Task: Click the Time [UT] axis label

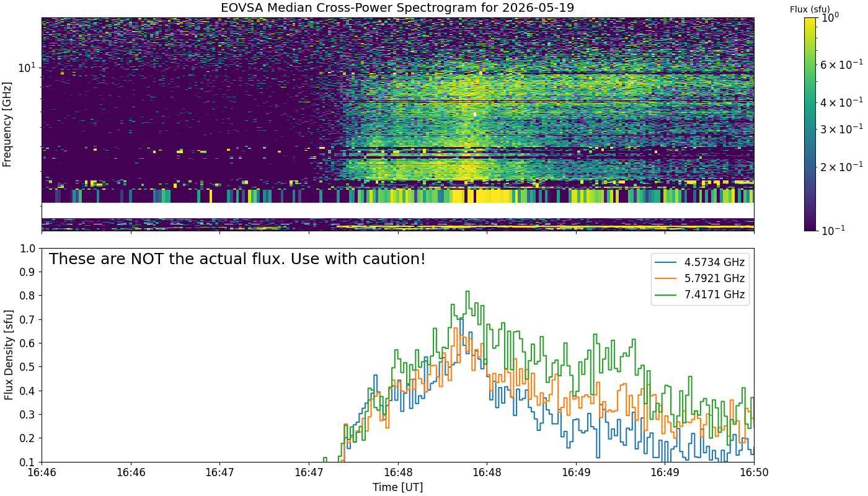Action: pos(397,487)
